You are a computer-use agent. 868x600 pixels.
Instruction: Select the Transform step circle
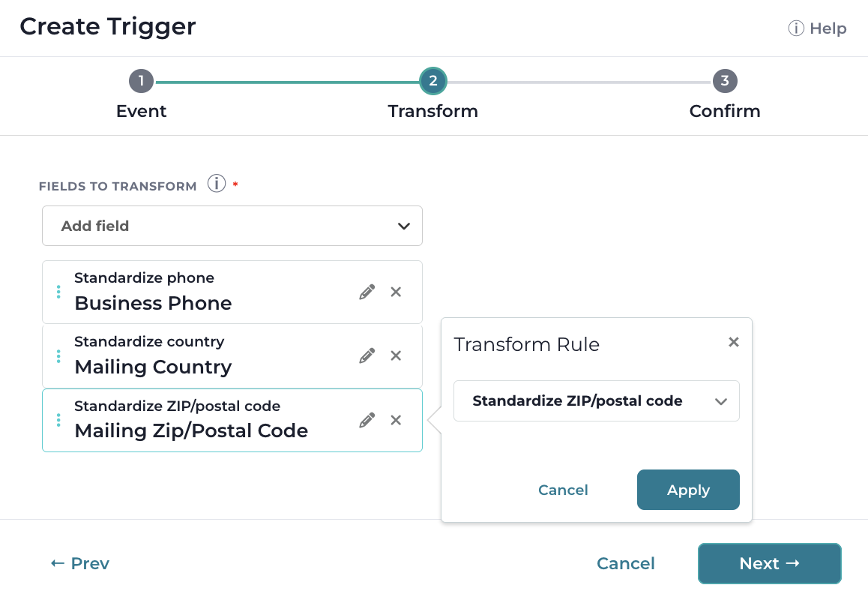433,82
